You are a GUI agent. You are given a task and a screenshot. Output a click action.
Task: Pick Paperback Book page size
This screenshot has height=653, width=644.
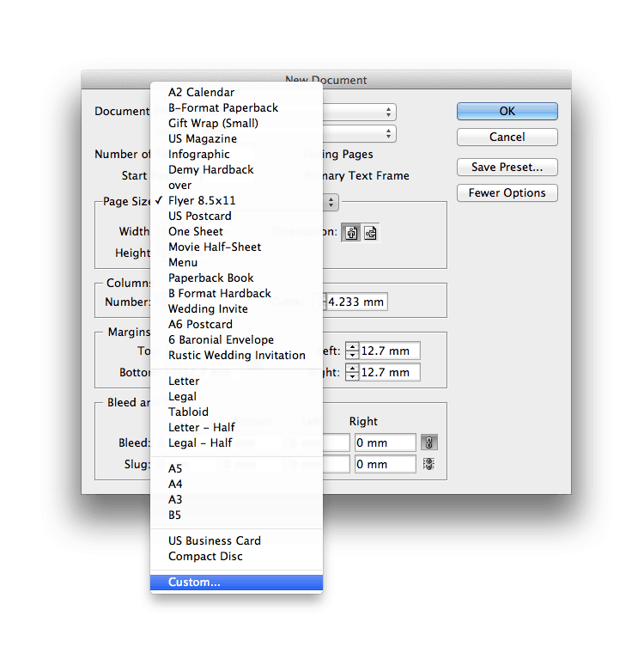point(236,278)
